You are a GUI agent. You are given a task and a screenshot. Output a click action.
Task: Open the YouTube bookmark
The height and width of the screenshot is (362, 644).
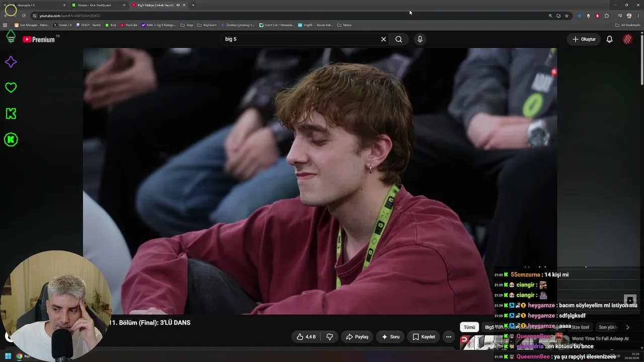coord(129,25)
